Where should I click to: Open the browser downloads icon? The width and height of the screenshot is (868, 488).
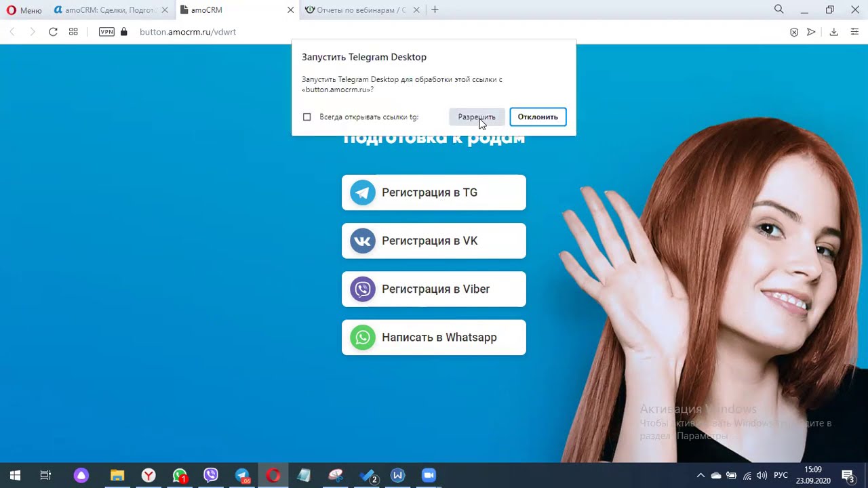pyautogui.click(x=834, y=32)
